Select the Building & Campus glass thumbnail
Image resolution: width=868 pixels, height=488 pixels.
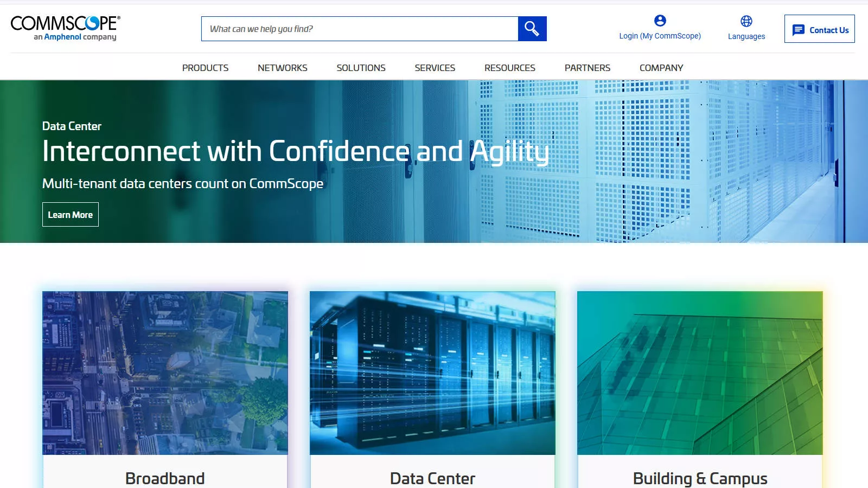click(x=700, y=373)
